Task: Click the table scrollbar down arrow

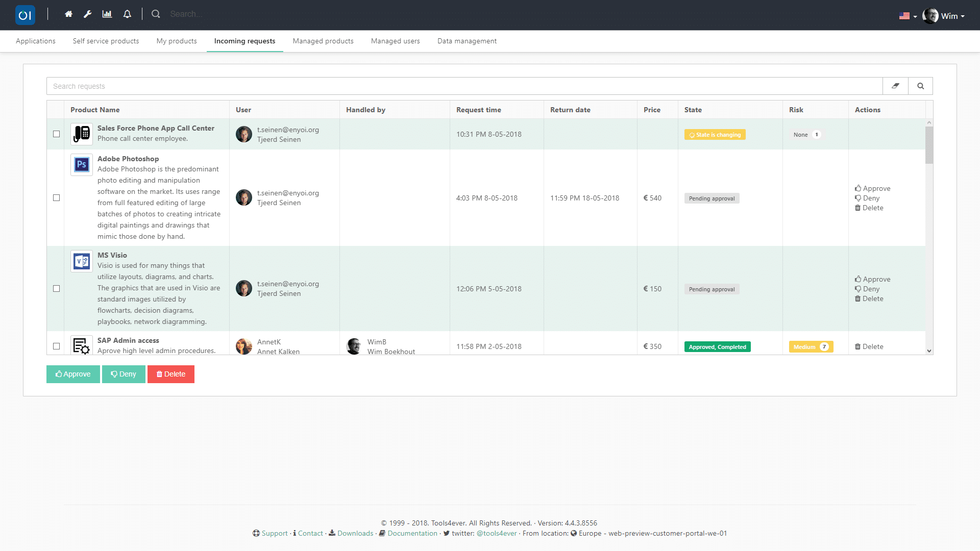Action: (x=929, y=351)
